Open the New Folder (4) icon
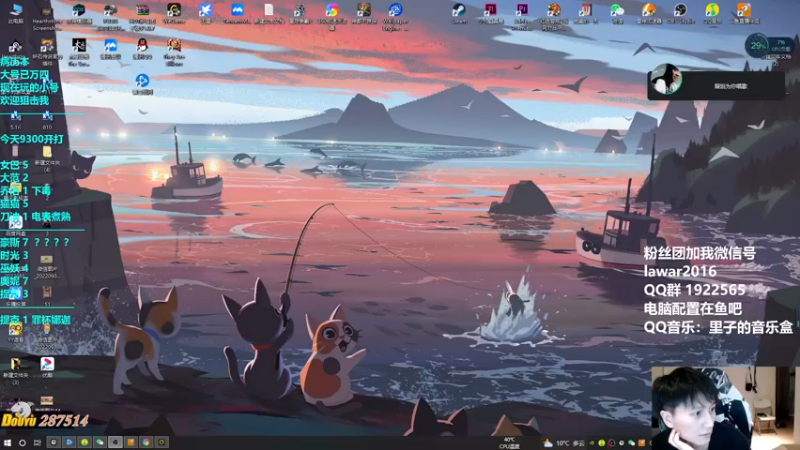Viewport: 800px width, 450px height. (x=47, y=158)
